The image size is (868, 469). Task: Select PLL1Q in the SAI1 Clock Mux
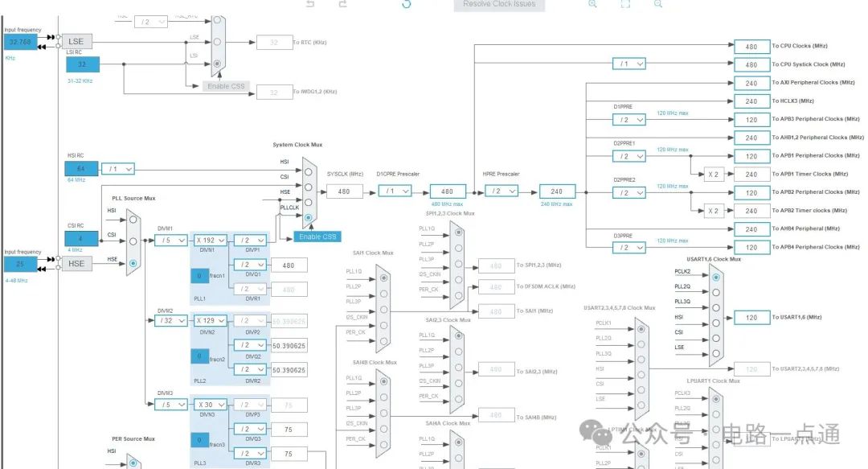pyautogui.click(x=383, y=278)
